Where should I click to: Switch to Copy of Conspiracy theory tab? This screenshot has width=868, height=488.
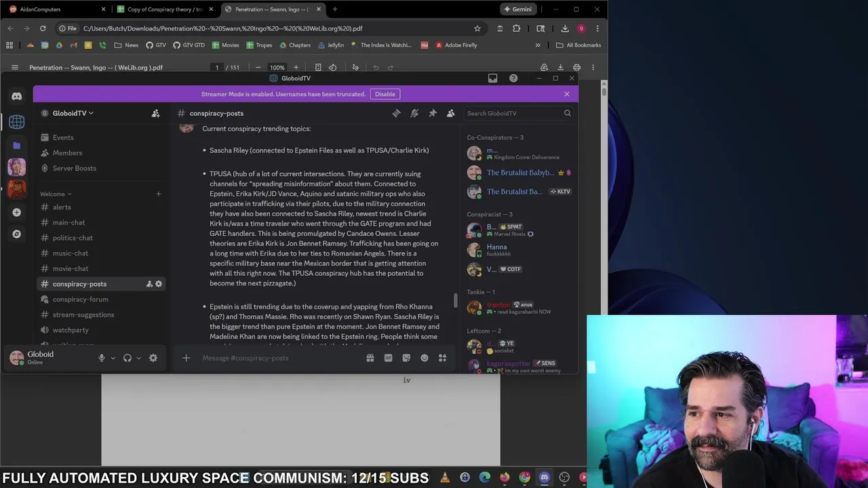coord(165,9)
